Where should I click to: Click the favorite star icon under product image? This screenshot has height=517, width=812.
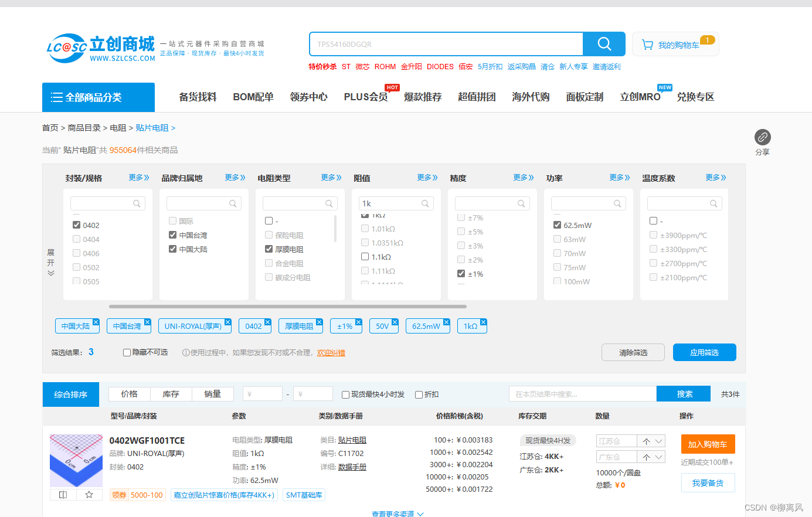click(89, 495)
